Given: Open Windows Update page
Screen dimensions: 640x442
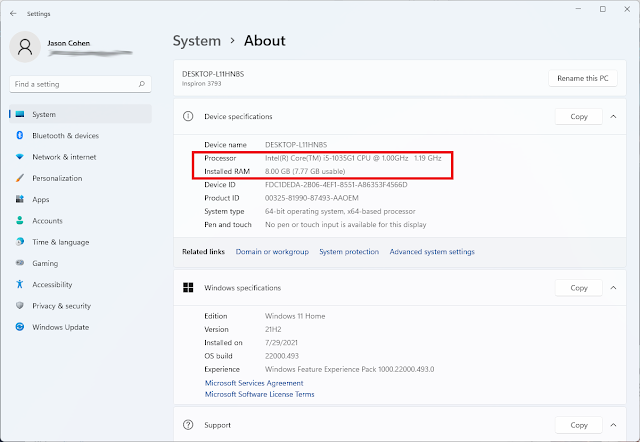Looking at the screenshot, I should (x=80, y=327).
